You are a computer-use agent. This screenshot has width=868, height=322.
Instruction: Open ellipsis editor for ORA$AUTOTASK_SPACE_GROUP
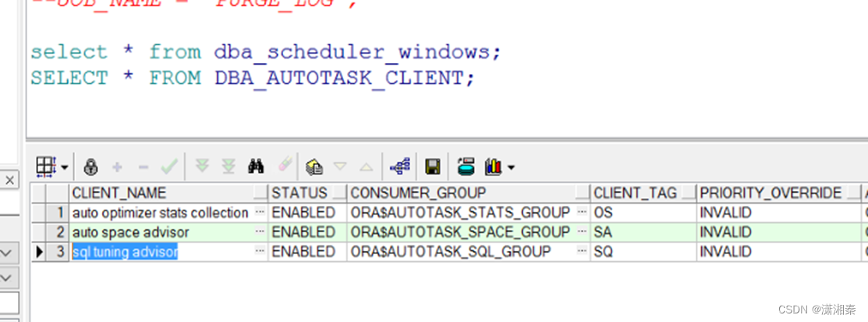[x=583, y=232]
